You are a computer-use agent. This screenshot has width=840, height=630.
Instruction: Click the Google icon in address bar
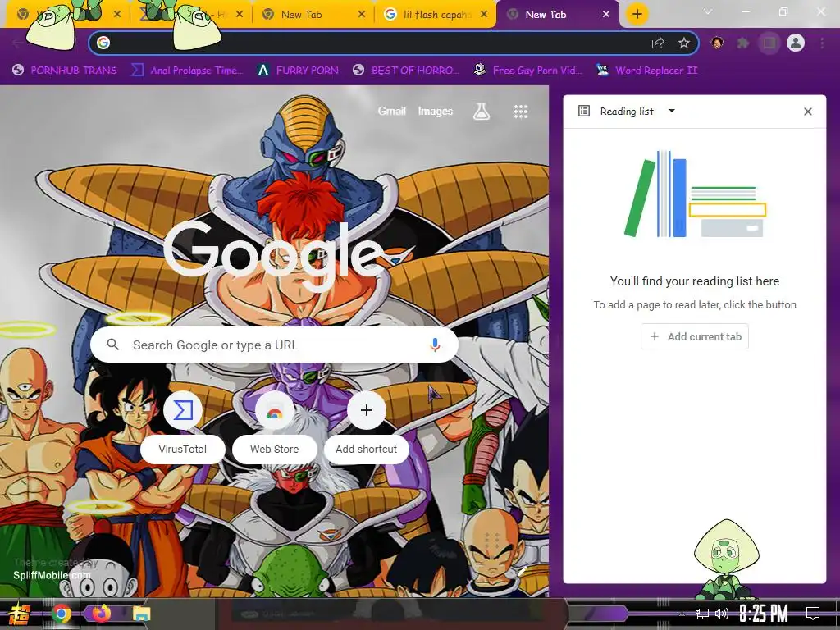(x=103, y=43)
